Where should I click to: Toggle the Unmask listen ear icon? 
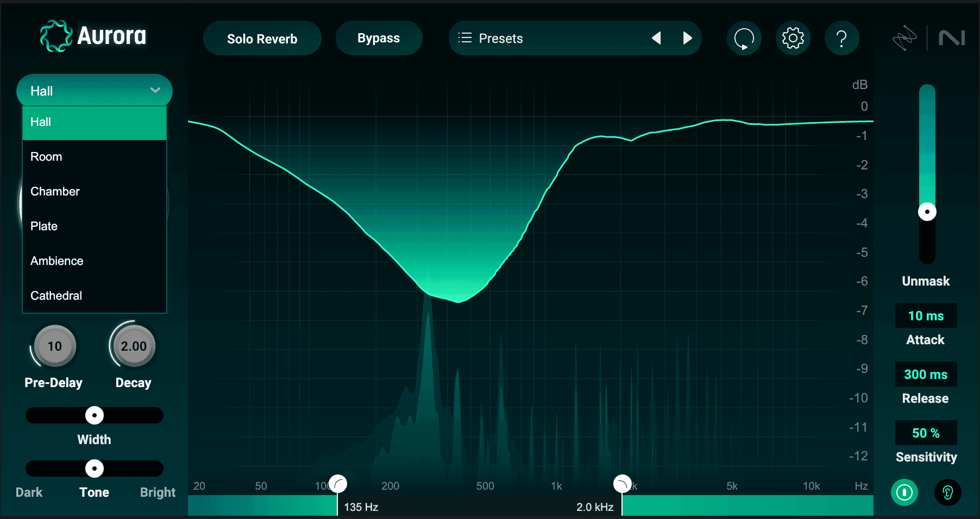948,492
